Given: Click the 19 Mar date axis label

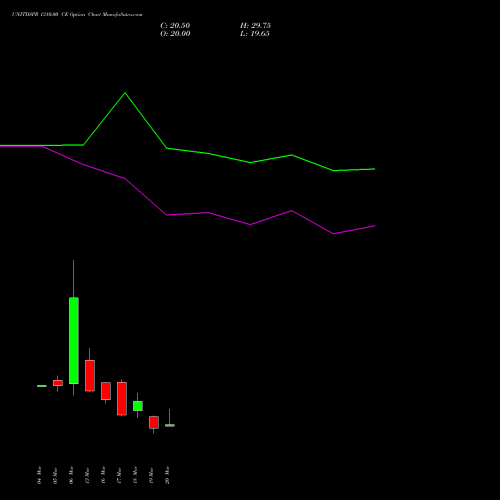Looking at the screenshot, I should click(151, 475).
